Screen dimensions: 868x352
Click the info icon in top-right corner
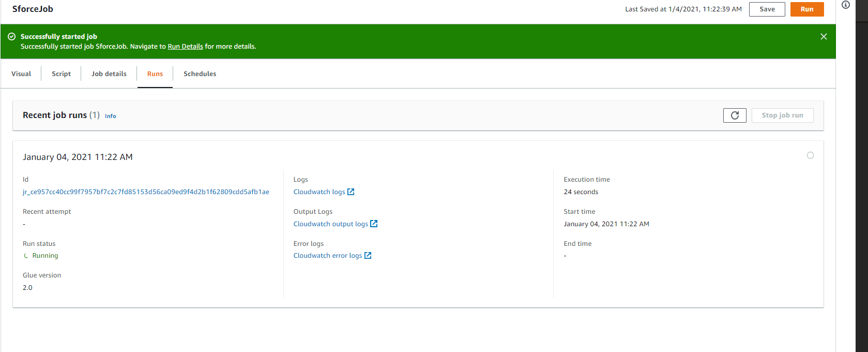tap(846, 5)
